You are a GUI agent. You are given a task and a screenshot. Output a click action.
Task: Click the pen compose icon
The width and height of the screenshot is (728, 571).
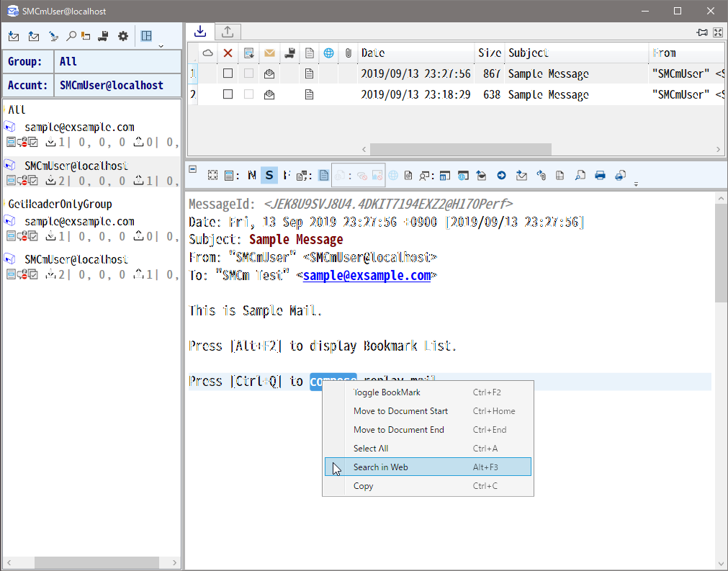pos(53,36)
